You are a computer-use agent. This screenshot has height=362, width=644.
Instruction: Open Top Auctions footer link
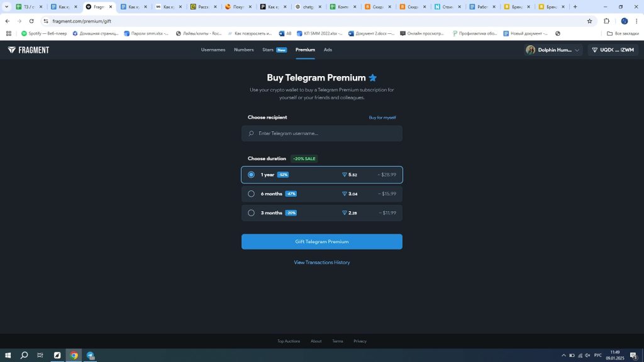point(289,341)
